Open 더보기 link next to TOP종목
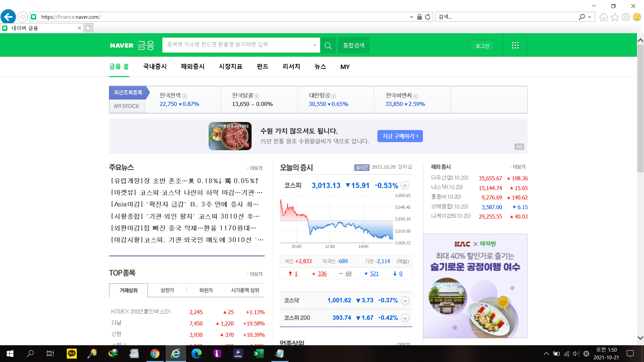The image size is (644, 362). click(x=255, y=274)
